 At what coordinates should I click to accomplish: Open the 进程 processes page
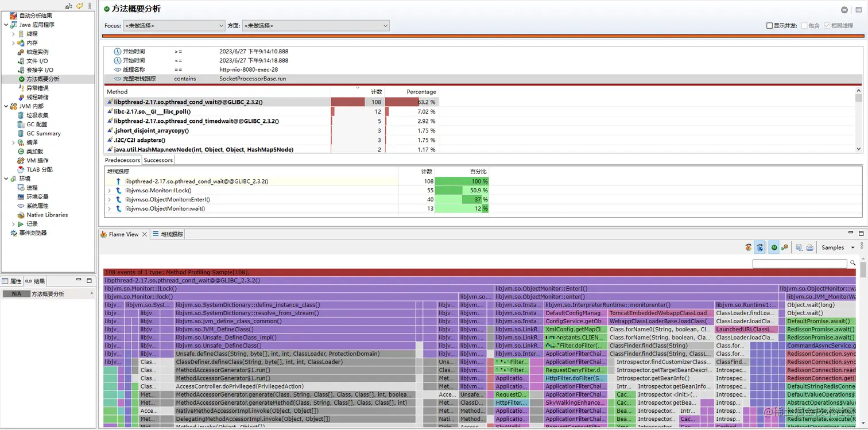(32, 188)
